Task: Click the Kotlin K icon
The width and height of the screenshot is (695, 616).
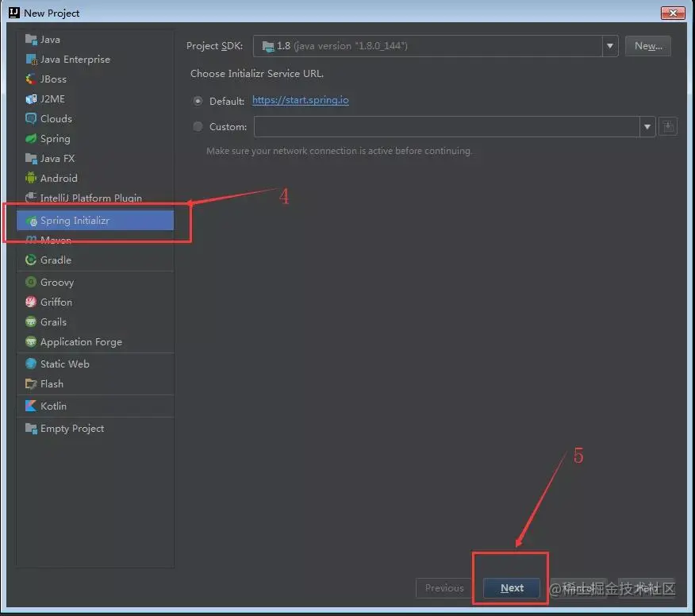Action: [x=31, y=406]
